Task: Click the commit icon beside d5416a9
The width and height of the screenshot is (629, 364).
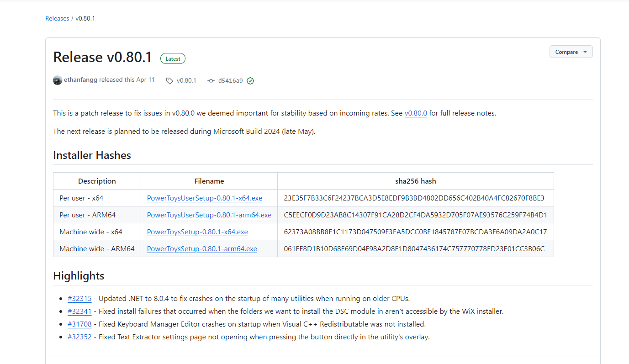Action: [x=211, y=81]
